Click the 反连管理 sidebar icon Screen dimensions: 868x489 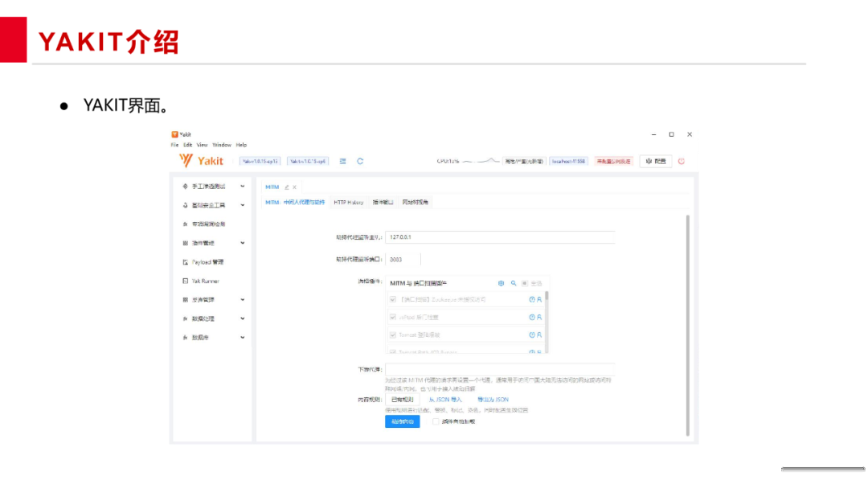tap(185, 300)
